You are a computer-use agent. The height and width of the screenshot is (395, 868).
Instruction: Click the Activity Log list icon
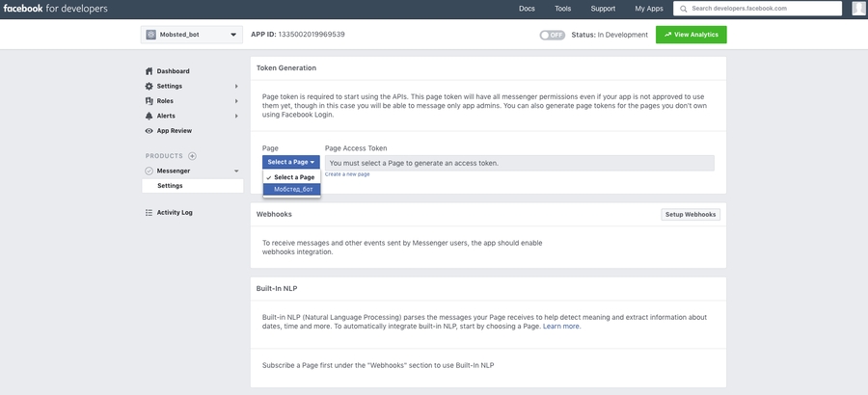click(x=149, y=212)
